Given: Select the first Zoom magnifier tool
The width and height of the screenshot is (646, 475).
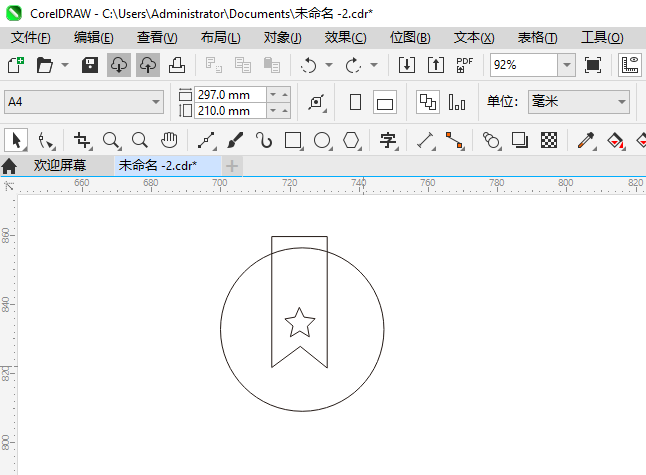Looking at the screenshot, I should (x=112, y=140).
